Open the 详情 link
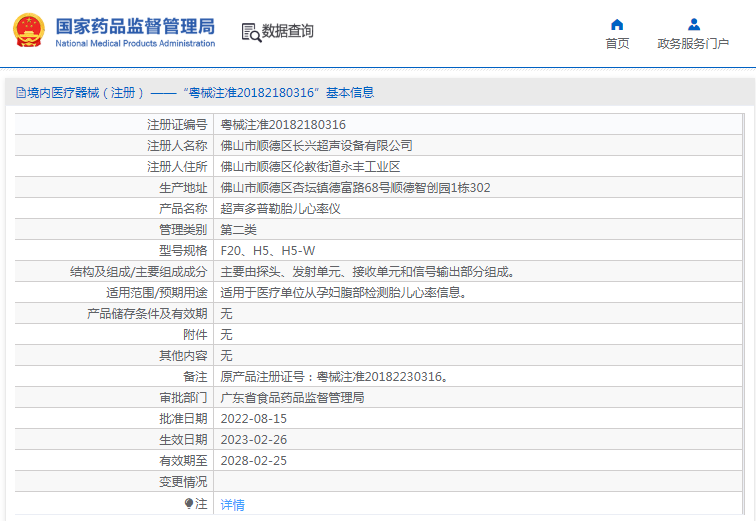This screenshot has height=521, width=756. point(232,505)
